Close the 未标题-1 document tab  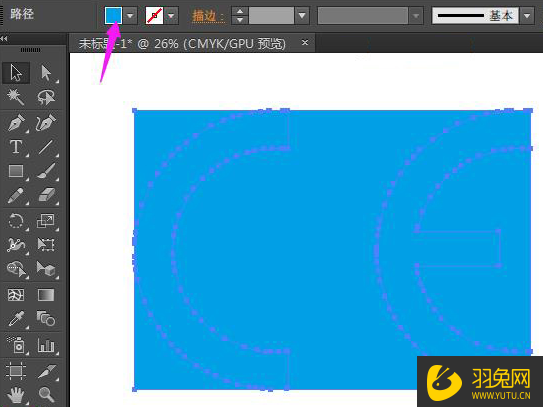click(x=305, y=43)
